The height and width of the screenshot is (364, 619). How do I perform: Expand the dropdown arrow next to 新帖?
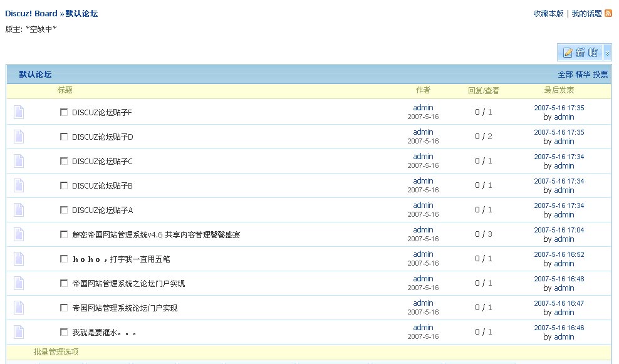tap(606, 53)
